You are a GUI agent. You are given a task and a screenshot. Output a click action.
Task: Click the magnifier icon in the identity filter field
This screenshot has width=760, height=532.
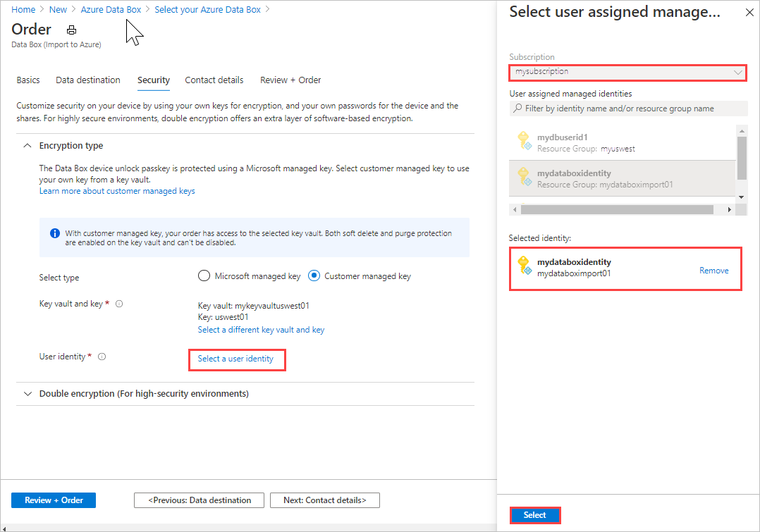click(x=517, y=108)
